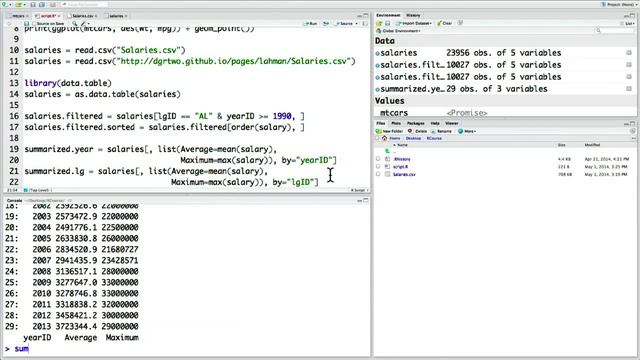The width and height of the screenshot is (640, 360).
Task: Expand the first salaries.filt... data object
Action: pyautogui.click(x=378, y=65)
